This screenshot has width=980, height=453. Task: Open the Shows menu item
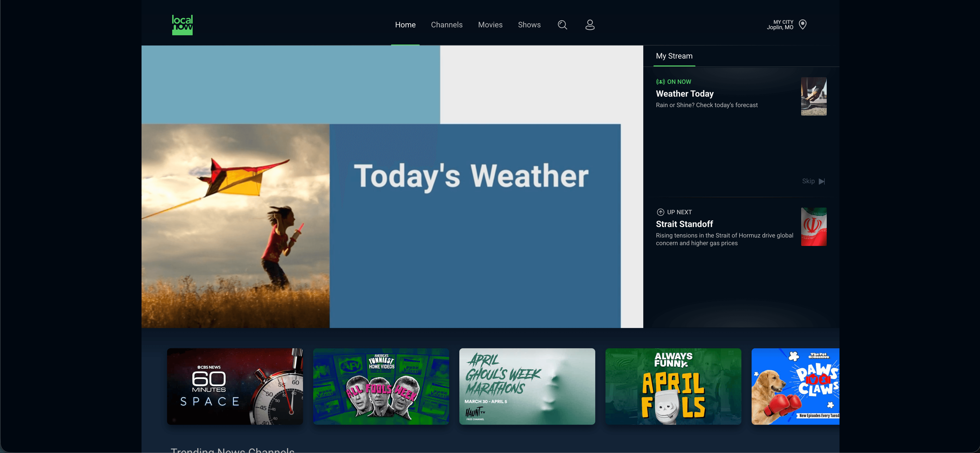point(529,25)
